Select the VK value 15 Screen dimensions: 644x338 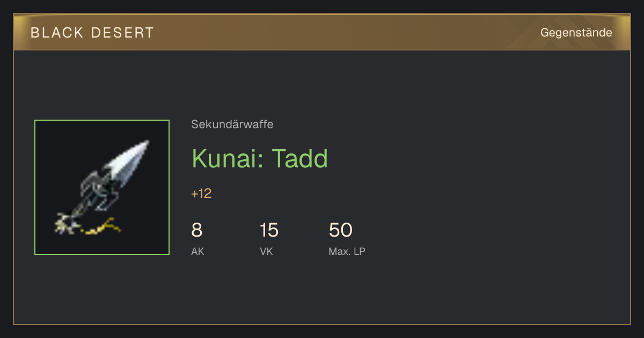pos(269,230)
